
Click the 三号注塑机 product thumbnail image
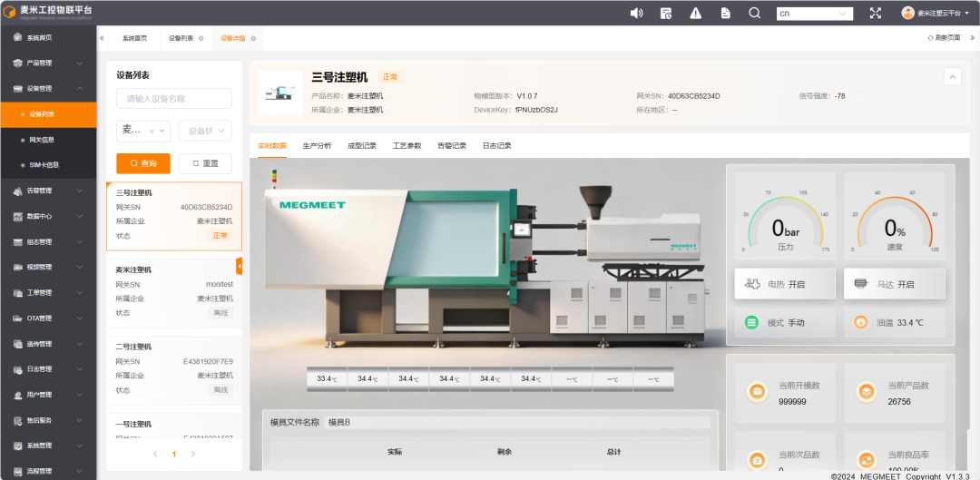280,93
